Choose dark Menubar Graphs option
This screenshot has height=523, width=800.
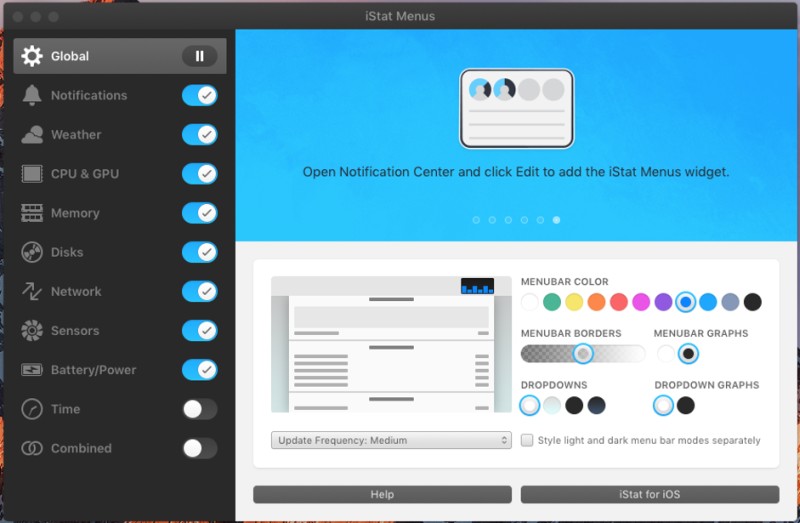click(x=688, y=354)
